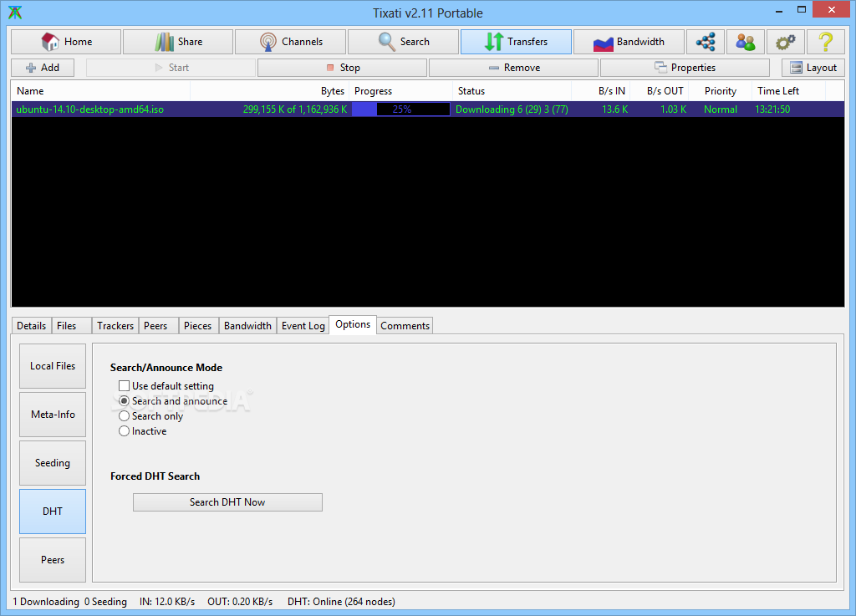Open DHT options side button

click(53, 512)
